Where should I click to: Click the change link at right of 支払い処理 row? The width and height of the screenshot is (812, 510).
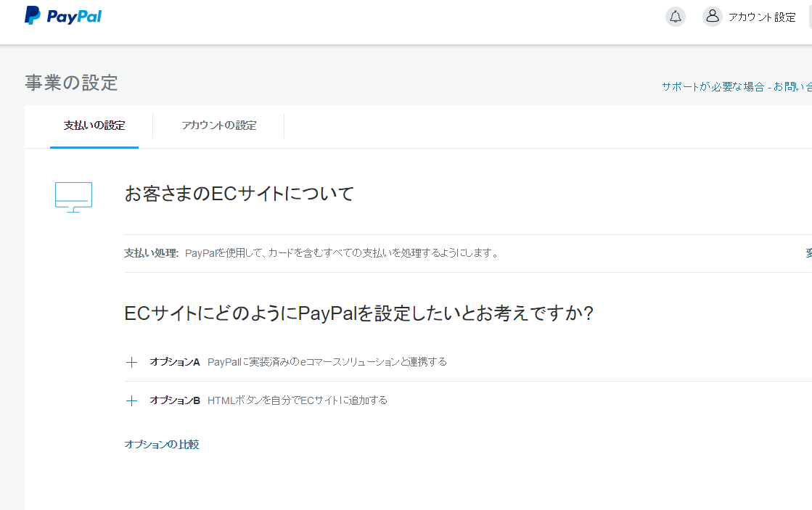coord(808,253)
